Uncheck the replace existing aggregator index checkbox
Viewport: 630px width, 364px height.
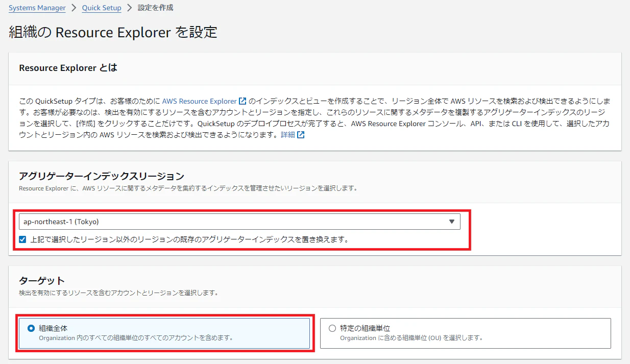click(x=22, y=239)
